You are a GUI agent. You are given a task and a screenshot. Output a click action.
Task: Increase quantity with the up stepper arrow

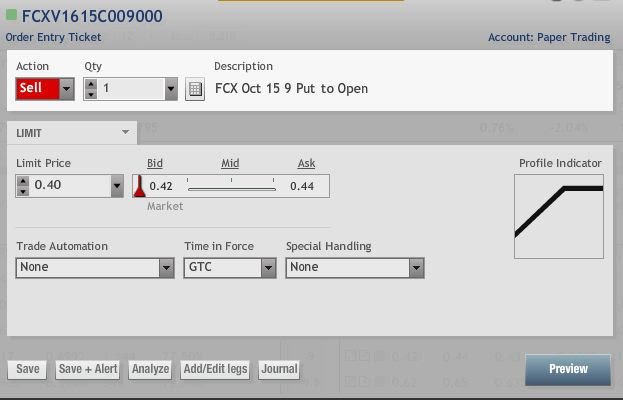pyautogui.click(x=91, y=84)
